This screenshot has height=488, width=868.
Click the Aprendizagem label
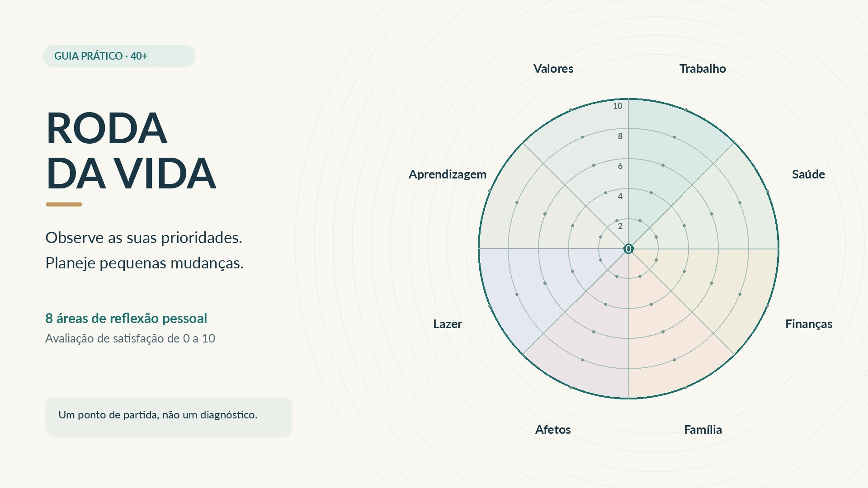448,174
